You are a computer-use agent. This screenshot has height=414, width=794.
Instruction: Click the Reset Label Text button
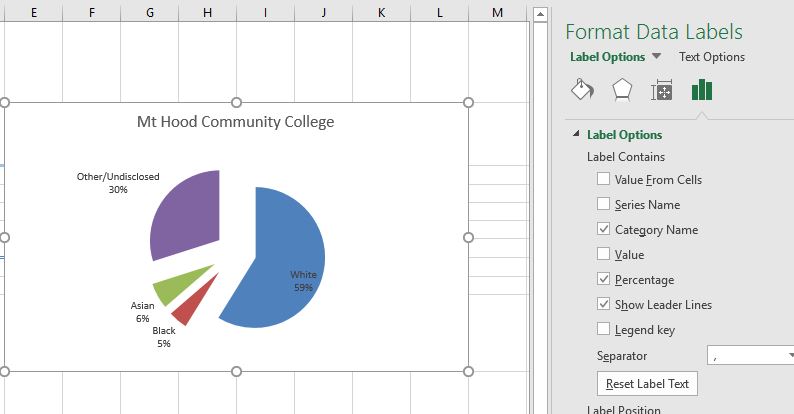click(x=647, y=384)
